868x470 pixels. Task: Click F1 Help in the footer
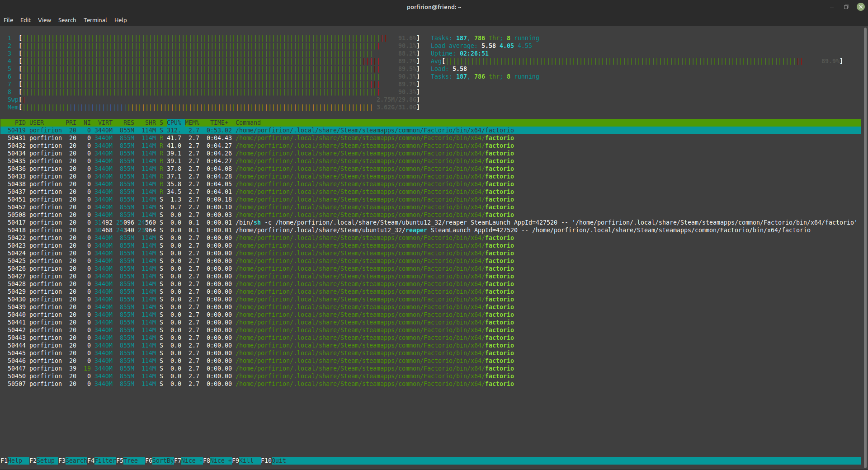[14, 461]
